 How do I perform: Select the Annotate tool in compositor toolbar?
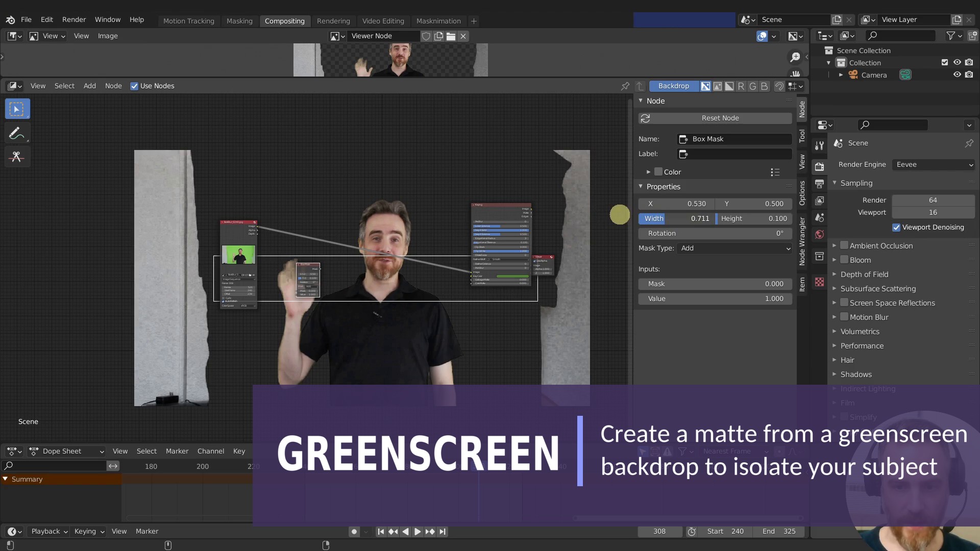(17, 133)
